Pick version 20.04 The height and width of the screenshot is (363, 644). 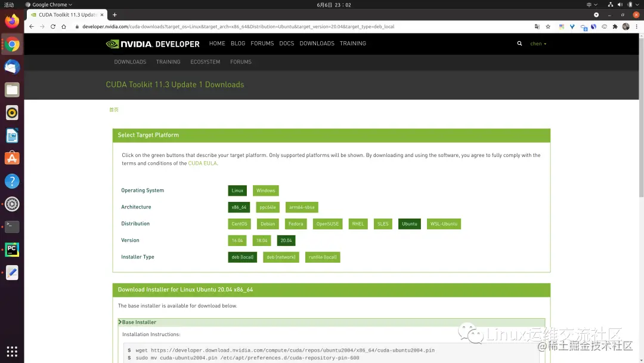286,241
